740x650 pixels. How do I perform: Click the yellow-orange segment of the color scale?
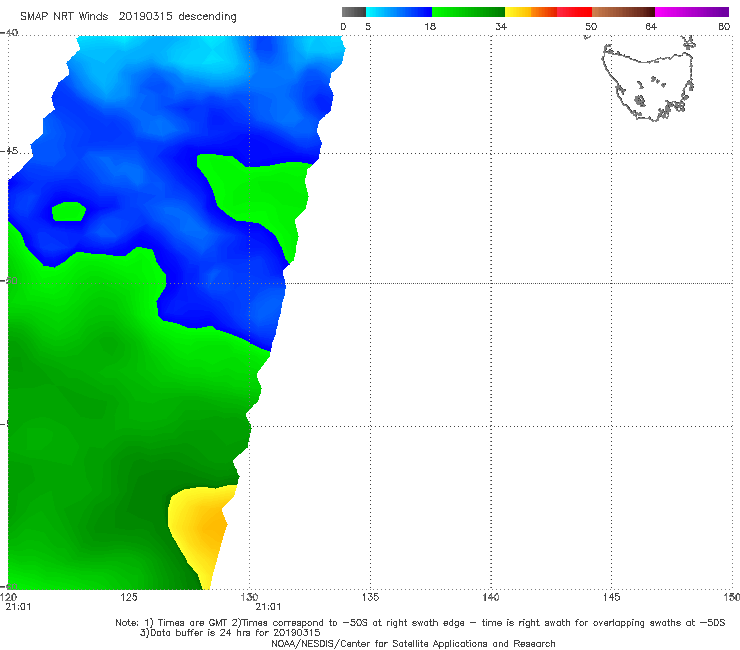tap(530, 12)
